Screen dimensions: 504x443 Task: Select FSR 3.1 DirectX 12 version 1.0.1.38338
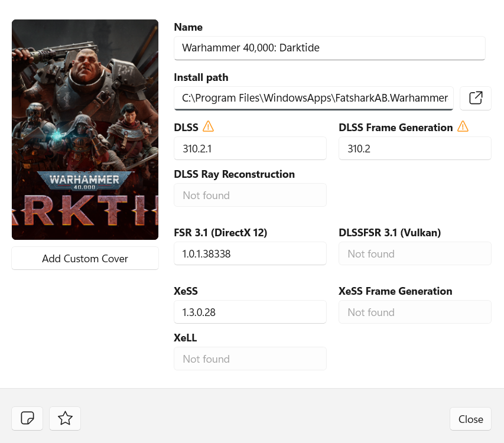250,253
